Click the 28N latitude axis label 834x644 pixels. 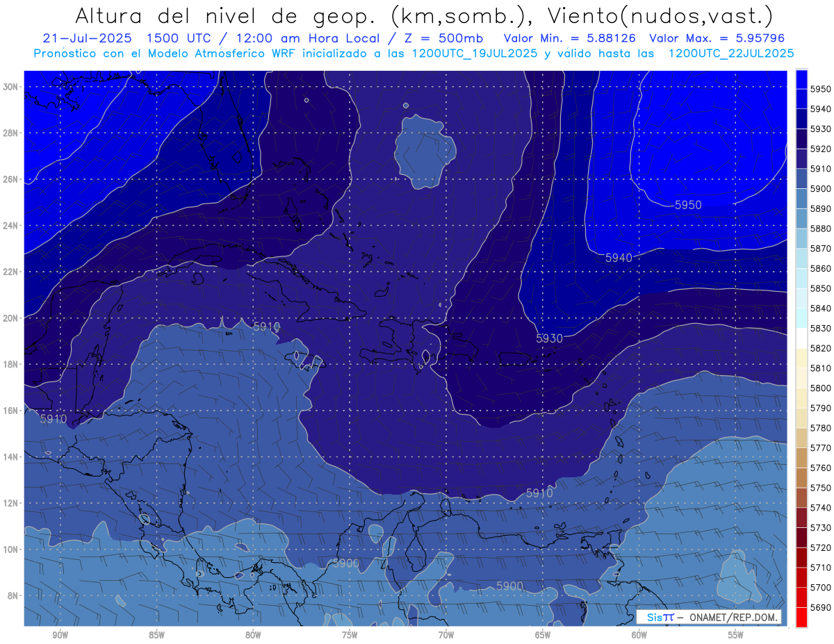(x=10, y=133)
